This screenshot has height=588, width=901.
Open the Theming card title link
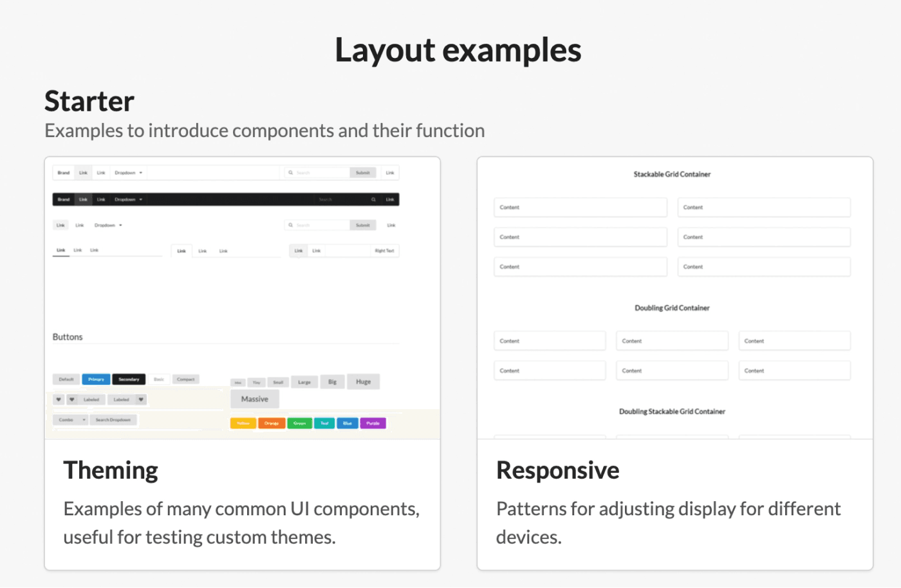point(111,470)
